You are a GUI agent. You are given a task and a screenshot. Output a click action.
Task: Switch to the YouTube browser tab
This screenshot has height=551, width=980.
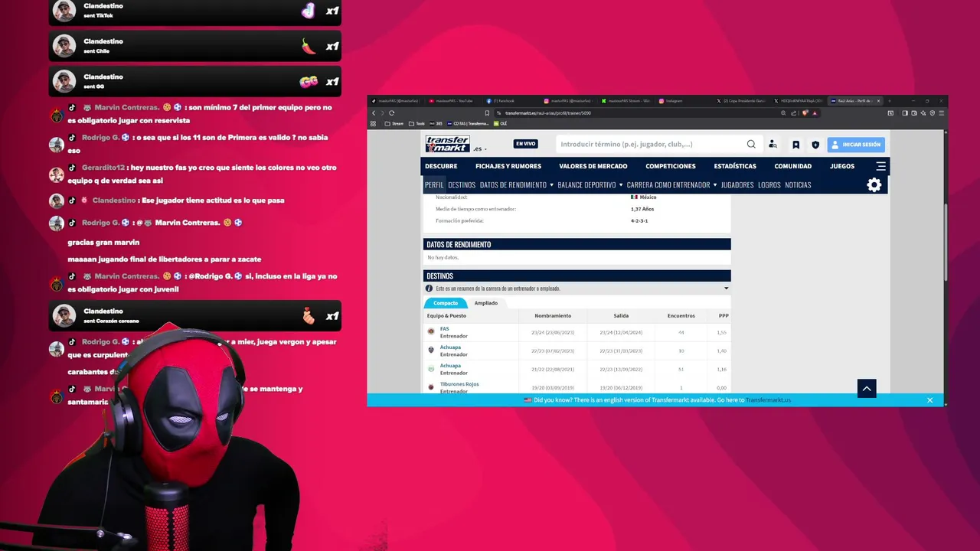(454, 101)
